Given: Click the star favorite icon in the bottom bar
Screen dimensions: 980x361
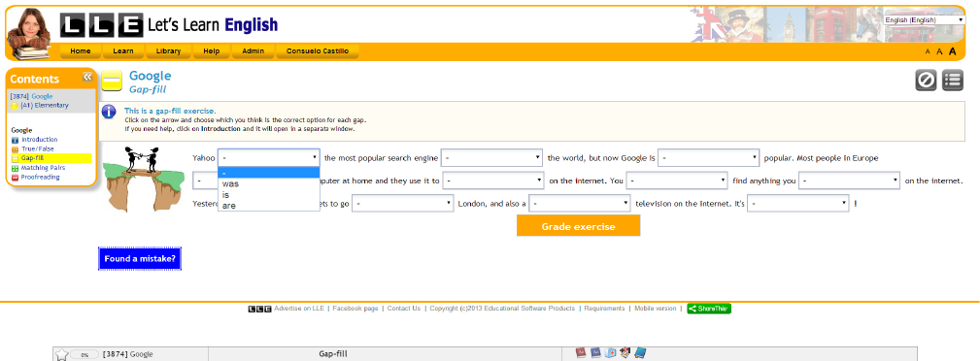Looking at the screenshot, I should pyautogui.click(x=61, y=354).
